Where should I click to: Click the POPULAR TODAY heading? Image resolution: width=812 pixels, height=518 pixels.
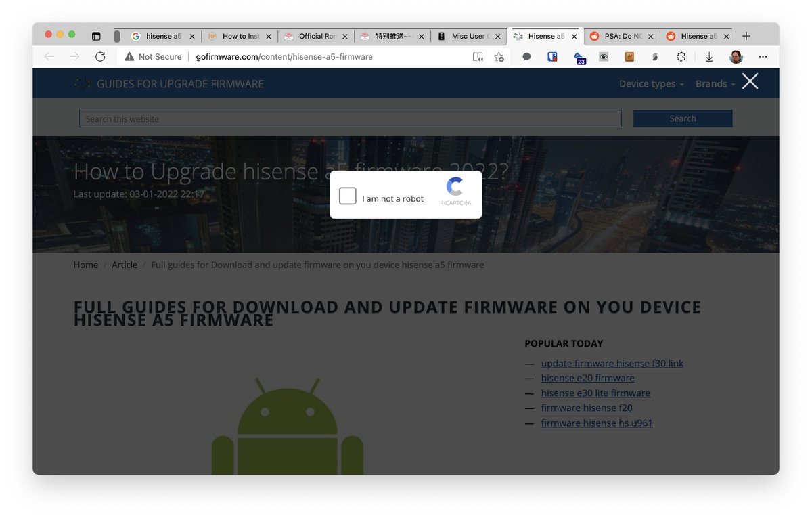pos(564,344)
